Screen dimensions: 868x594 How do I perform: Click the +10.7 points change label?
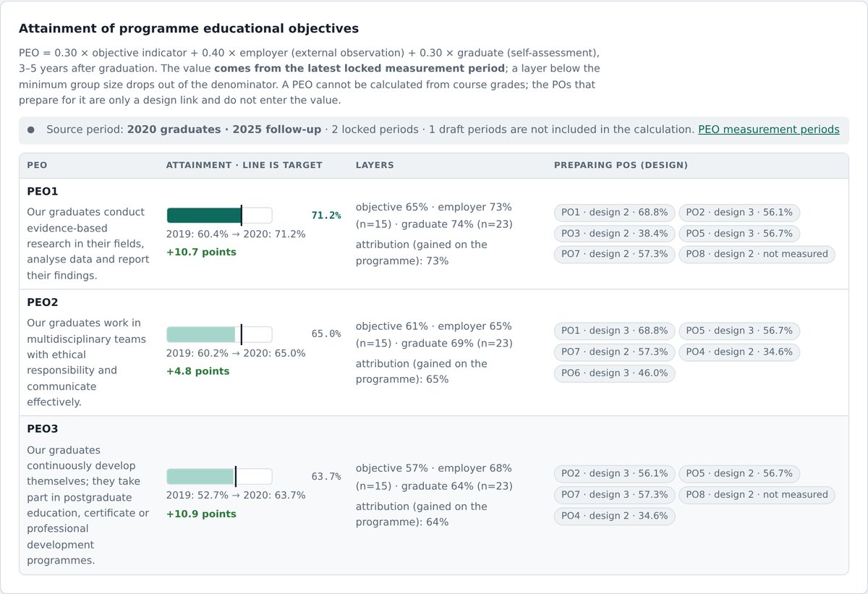[201, 253]
